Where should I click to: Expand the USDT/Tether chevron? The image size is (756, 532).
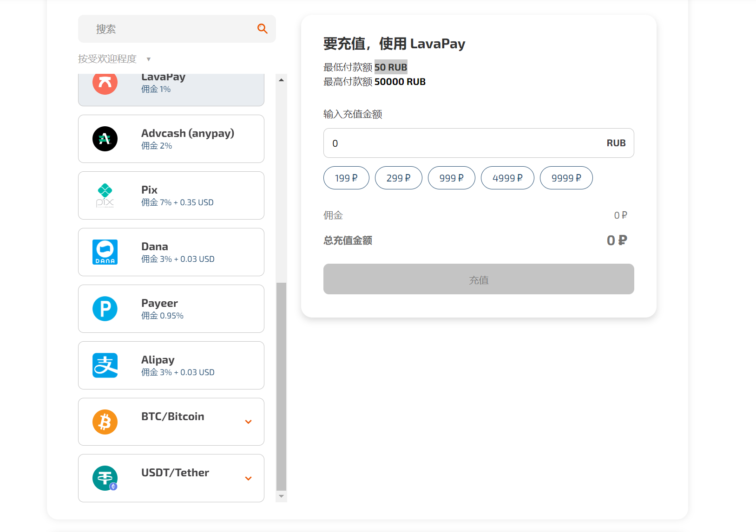249,479
